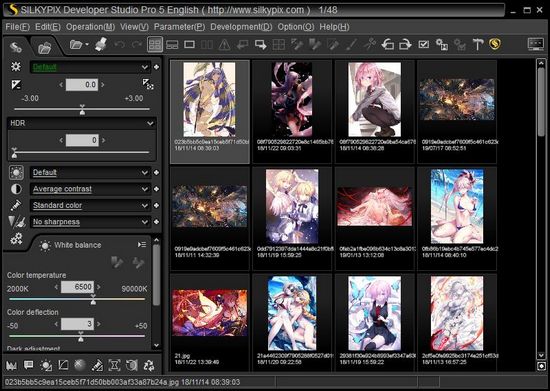
Task: Click the plus icon next to Average contrast
Action: (x=156, y=189)
